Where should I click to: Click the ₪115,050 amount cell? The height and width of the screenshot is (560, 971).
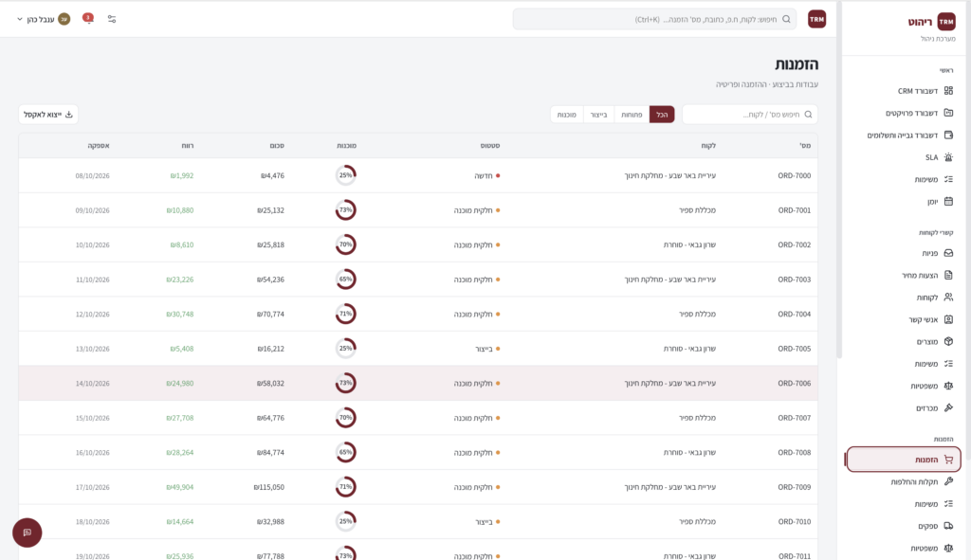point(268,488)
